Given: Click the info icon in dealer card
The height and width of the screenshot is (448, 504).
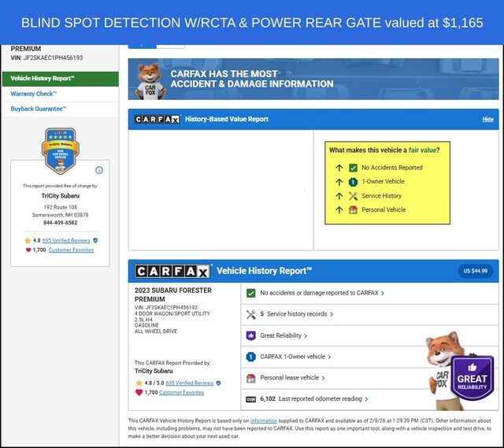Looking at the screenshot, I should click(99, 170).
